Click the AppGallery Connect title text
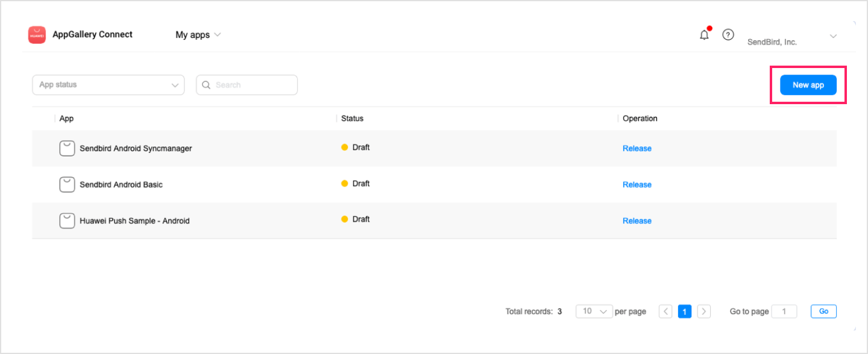868x354 pixels. [92, 34]
